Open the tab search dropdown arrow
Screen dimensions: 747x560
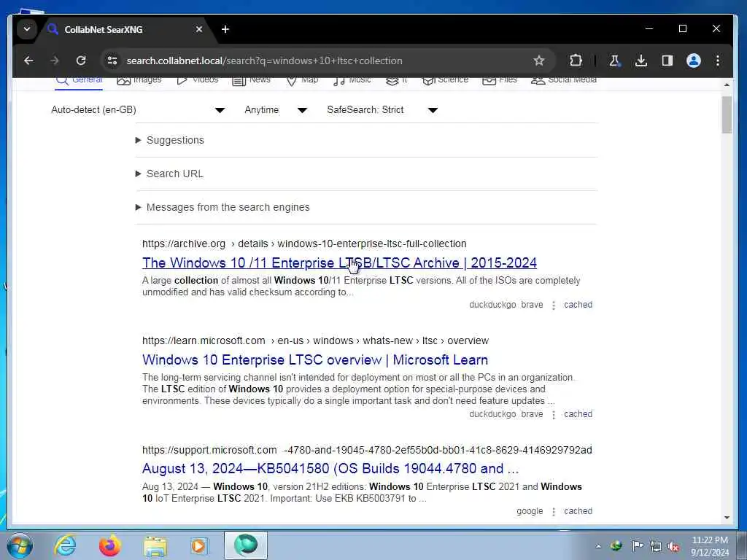click(27, 29)
